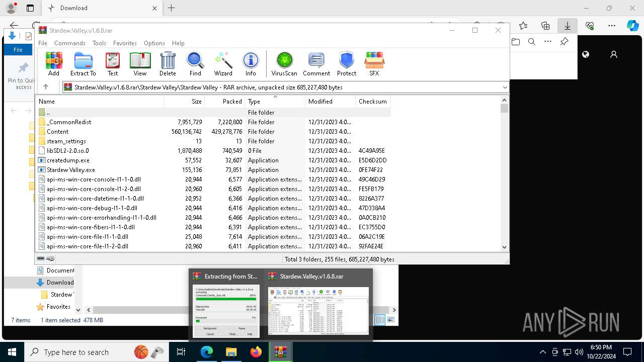
Task: Click the Extract To toolbar icon
Action: tap(83, 64)
